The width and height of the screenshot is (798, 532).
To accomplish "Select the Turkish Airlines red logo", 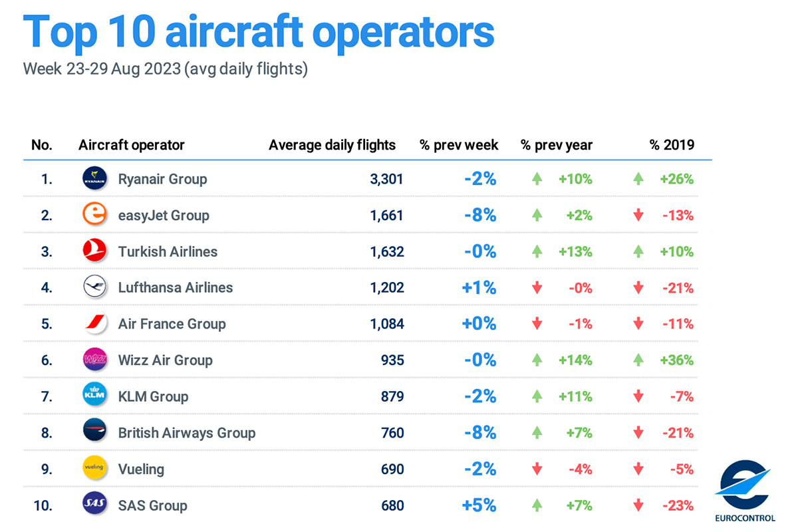I will (x=94, y=251).
